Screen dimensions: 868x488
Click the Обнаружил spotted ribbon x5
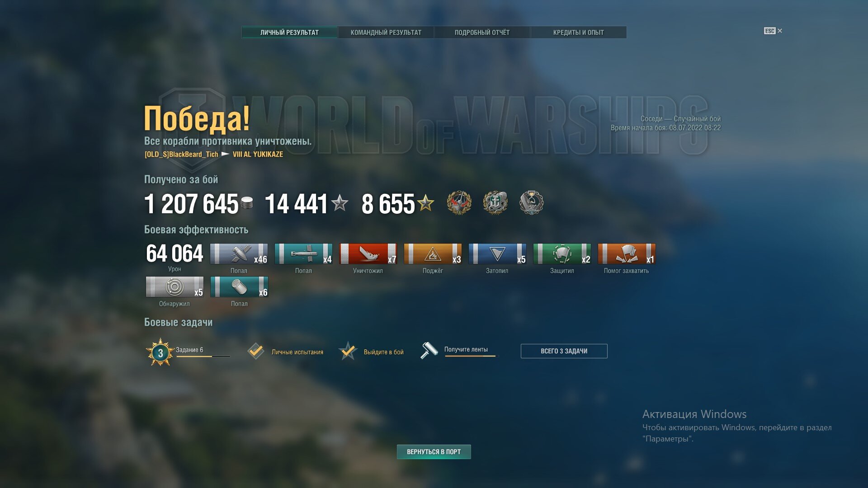175,287
